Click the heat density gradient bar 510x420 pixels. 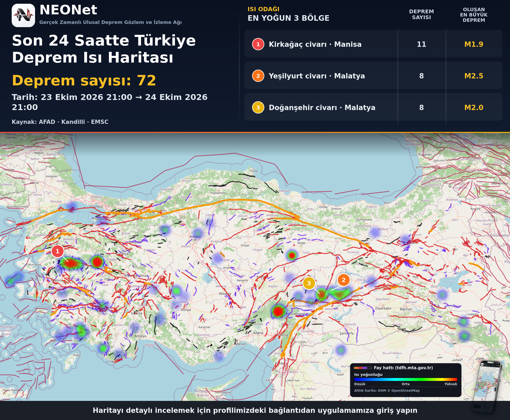406,379
